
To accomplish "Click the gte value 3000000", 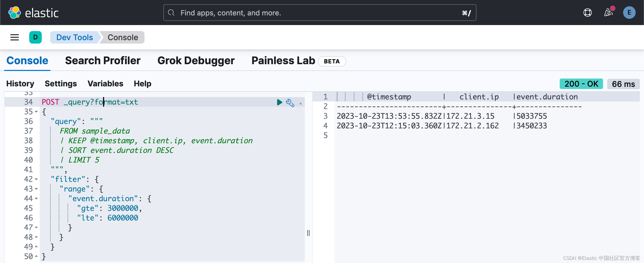I will pyautogui.click(x=123, y=208).
